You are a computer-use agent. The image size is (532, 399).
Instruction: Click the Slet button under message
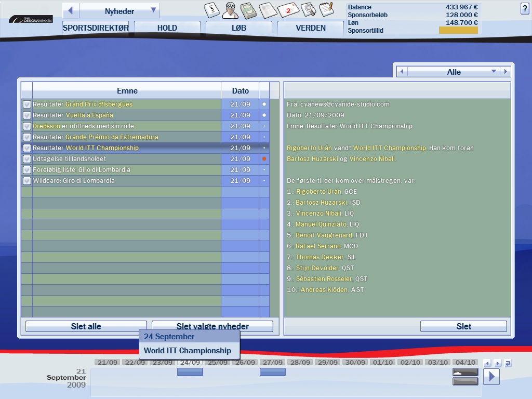pos(463,326)
